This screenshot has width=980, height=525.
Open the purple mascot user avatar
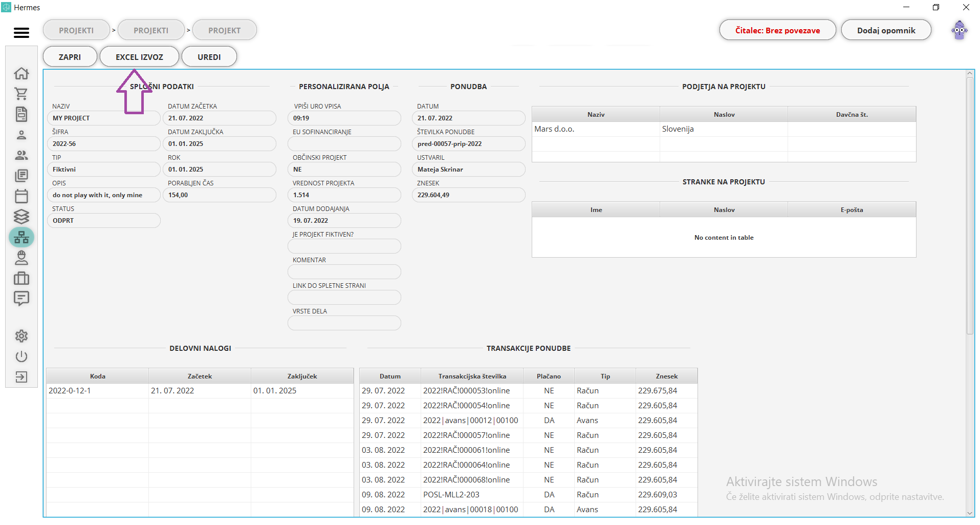(x=960, y=30)
